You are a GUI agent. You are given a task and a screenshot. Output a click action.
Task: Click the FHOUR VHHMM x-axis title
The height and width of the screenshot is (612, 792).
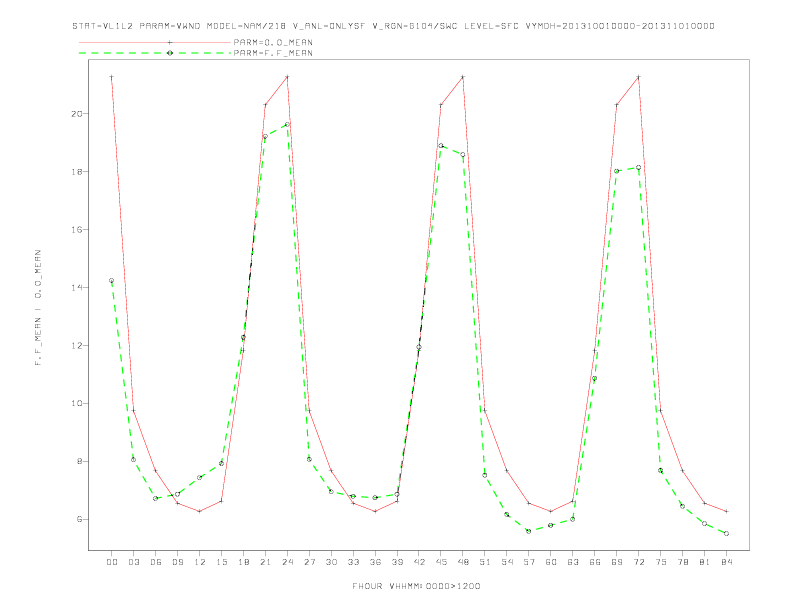pos(416,586)
